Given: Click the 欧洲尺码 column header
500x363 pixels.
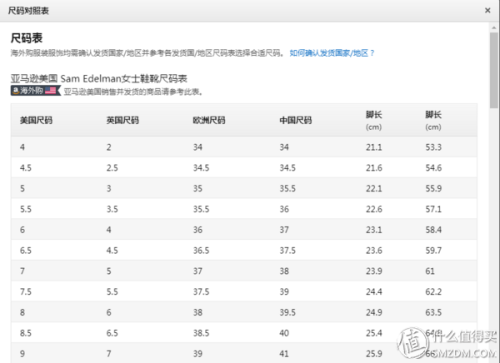Looking at the screenshot, I should (x=209, y=120).
